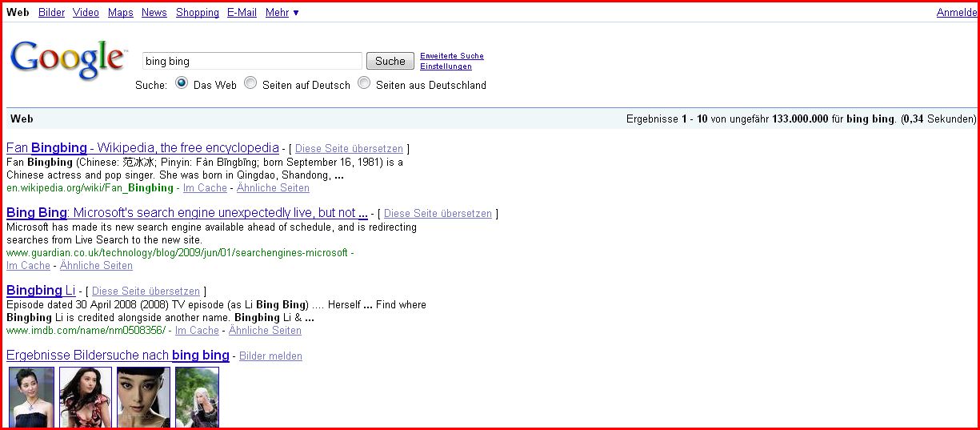Open 'Ähnliche Seiten' for IMDb result

click(x=265, y=331)
